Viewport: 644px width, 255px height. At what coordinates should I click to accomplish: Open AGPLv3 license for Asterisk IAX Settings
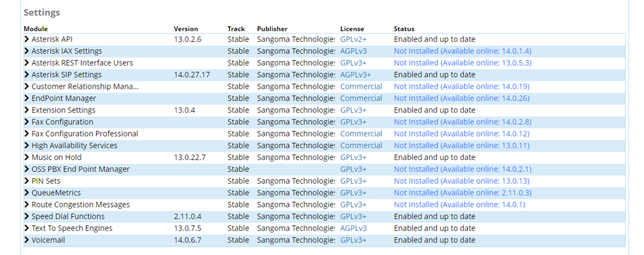pos(353,51)
